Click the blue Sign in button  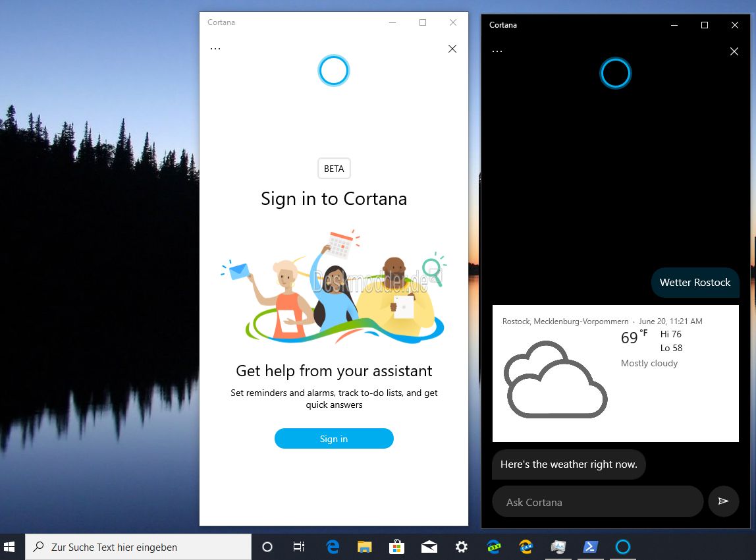(334, 439)
